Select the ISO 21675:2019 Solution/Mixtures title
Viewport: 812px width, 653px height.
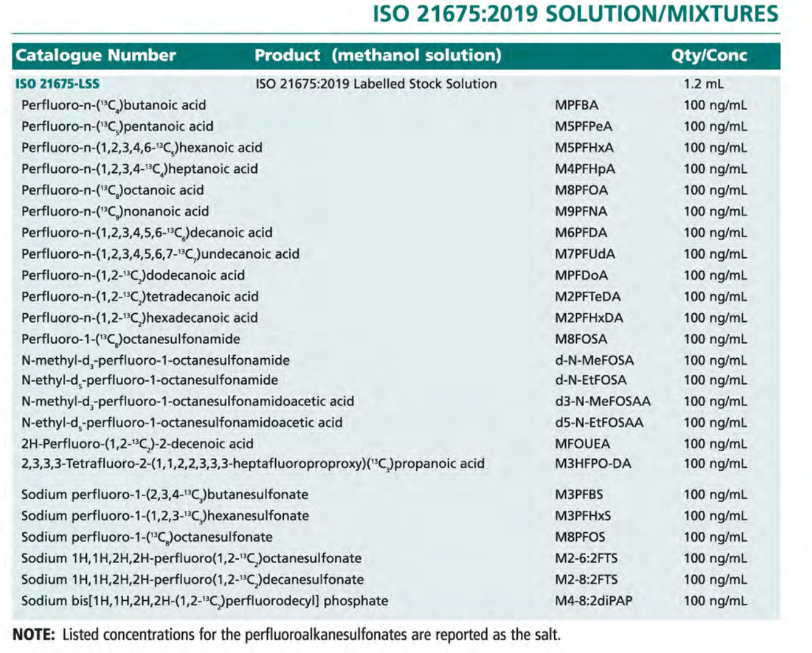point(576,14)
